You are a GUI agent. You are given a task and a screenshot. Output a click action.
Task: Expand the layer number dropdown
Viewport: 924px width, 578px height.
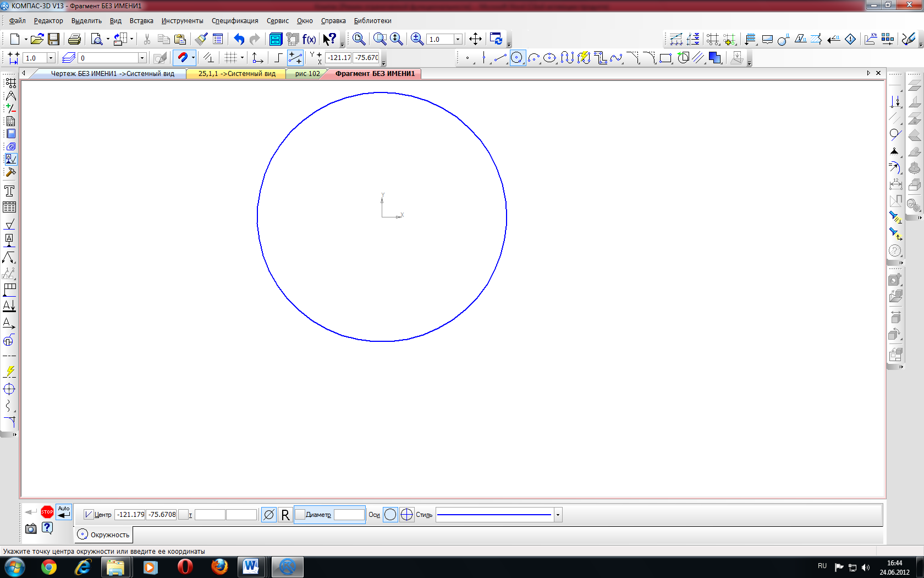[142, 58]
